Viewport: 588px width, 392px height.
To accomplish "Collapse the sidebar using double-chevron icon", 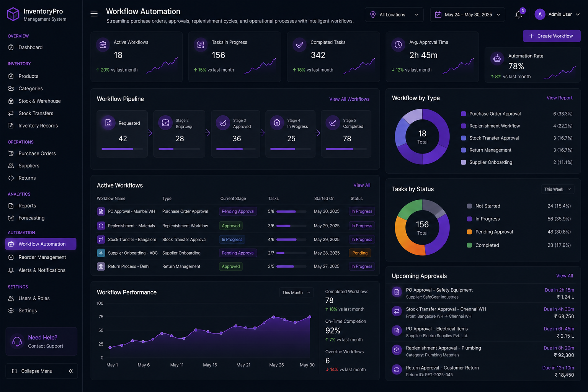I will [71, 371].
